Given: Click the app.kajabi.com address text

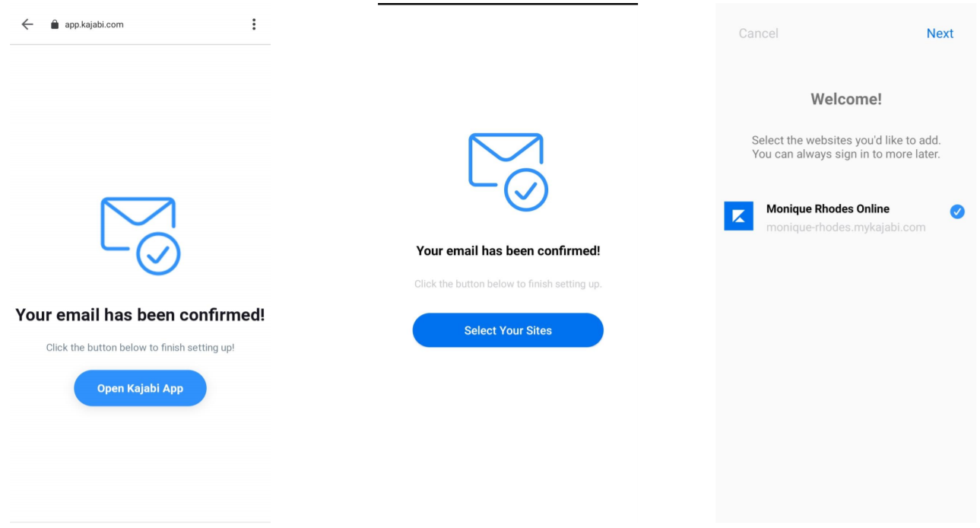Looking at the screenshot, I should 94,24.
